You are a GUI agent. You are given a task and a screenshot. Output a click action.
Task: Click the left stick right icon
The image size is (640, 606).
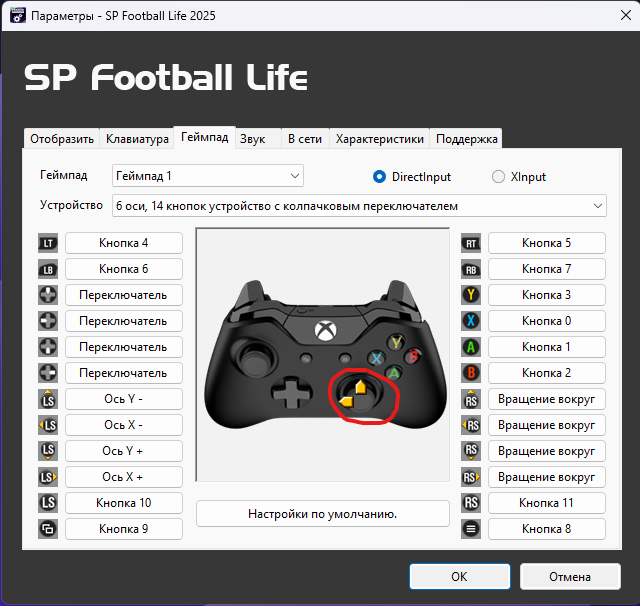pos(48,477)
